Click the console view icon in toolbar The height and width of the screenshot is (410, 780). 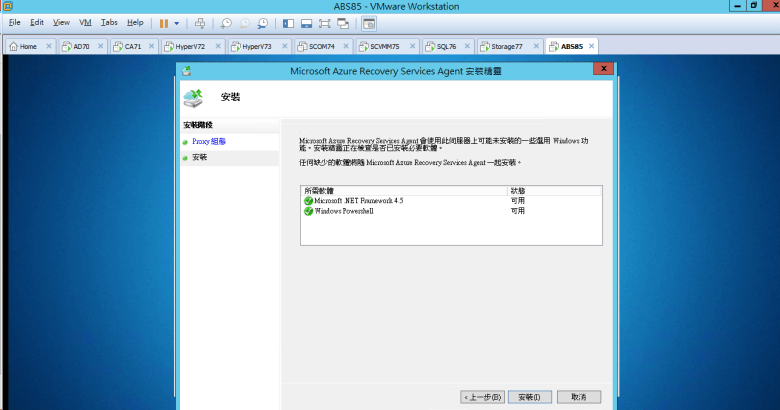(368, 22)
